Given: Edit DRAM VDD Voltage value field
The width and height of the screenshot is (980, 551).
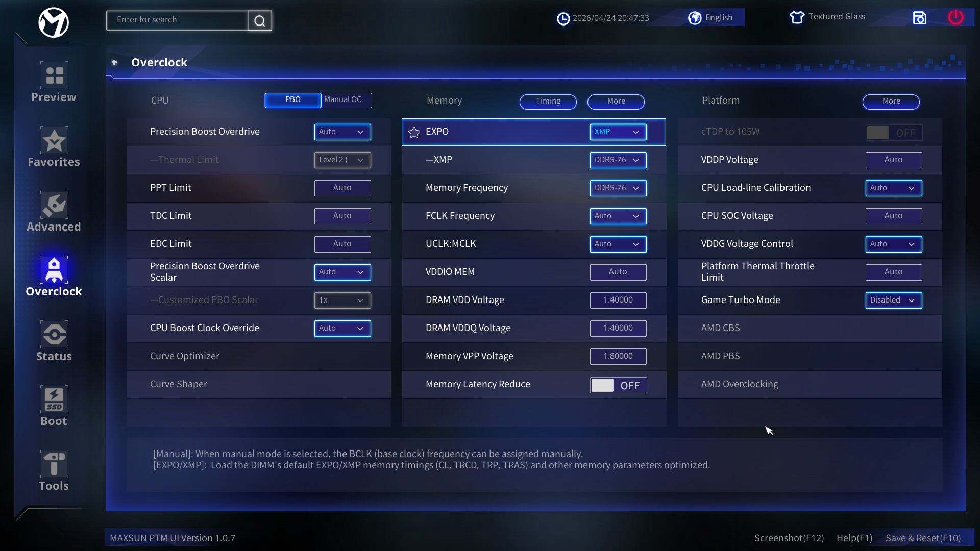Looking at the screenshot, I should (x=618, y=300).
